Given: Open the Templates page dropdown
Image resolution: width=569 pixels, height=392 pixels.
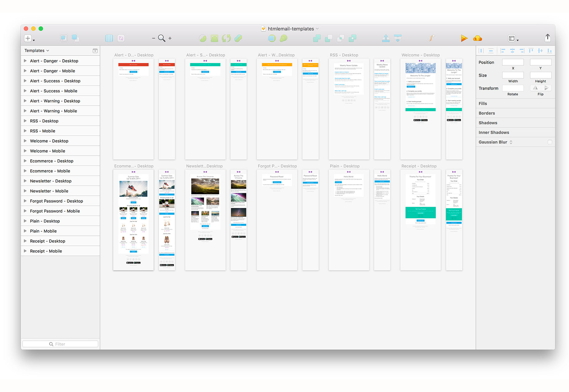Looking at the screenshot, I should coord(37,51).
